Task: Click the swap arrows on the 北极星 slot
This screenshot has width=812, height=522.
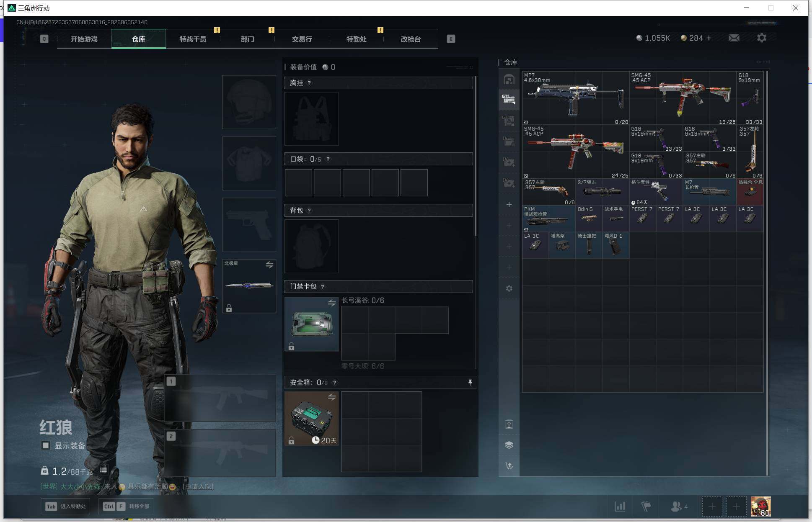Action: point(269,265)
